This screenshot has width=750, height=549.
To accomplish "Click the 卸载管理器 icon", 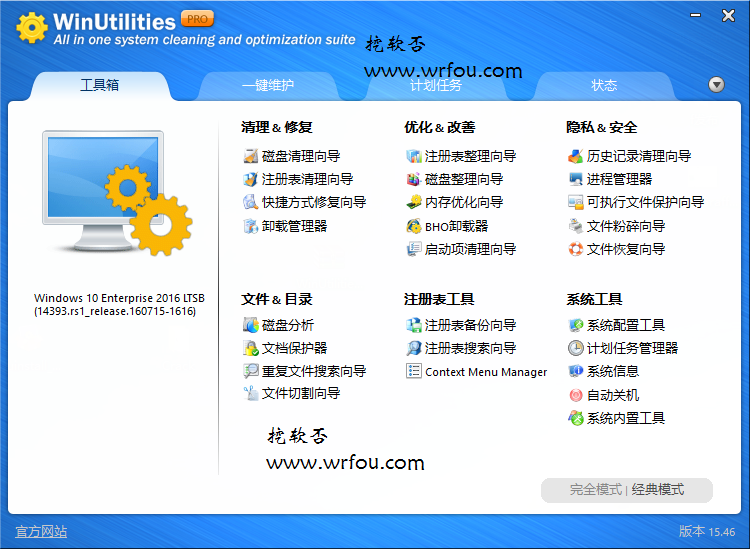I will (251, 226).
